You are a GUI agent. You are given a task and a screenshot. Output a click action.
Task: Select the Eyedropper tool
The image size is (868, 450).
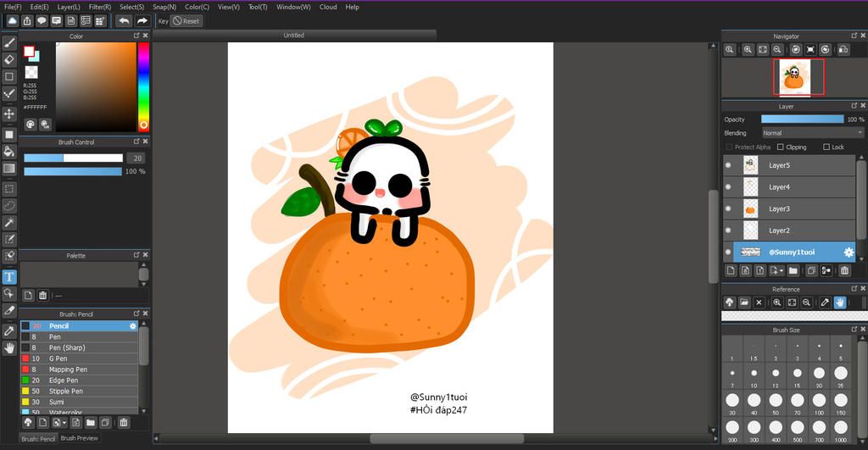9,331
